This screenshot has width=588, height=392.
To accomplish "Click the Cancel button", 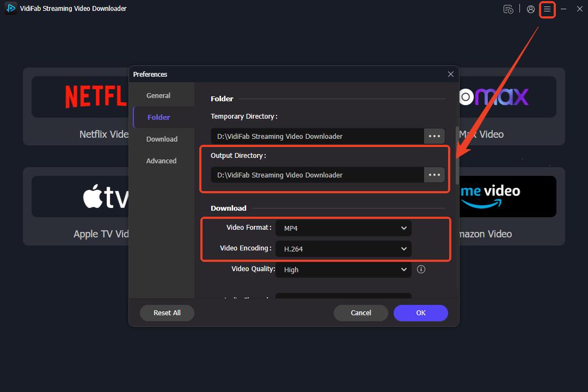I will point(361,313).
